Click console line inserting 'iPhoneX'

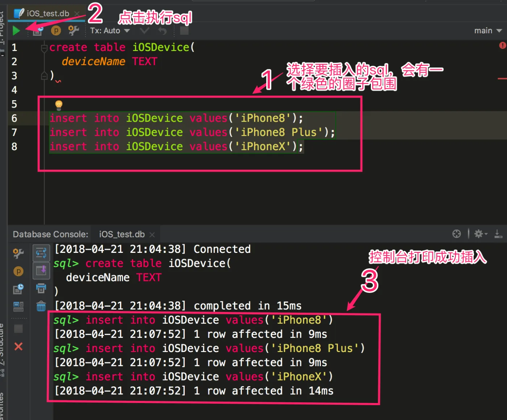193,377
